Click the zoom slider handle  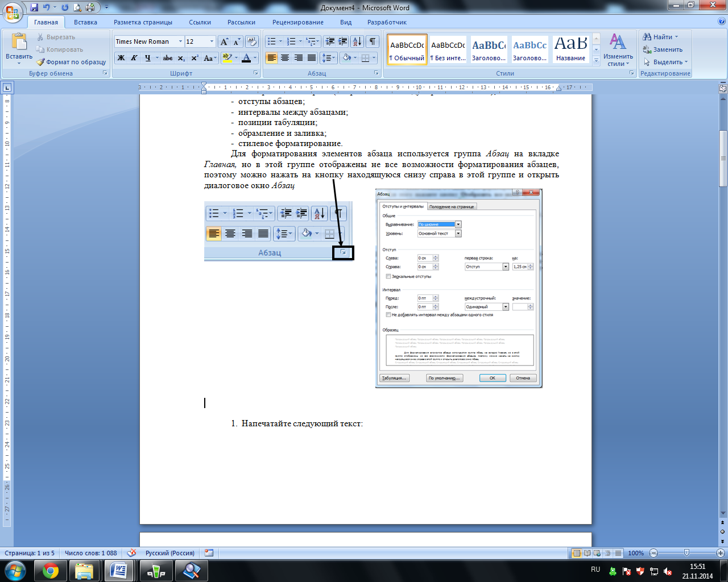point(687,553)
